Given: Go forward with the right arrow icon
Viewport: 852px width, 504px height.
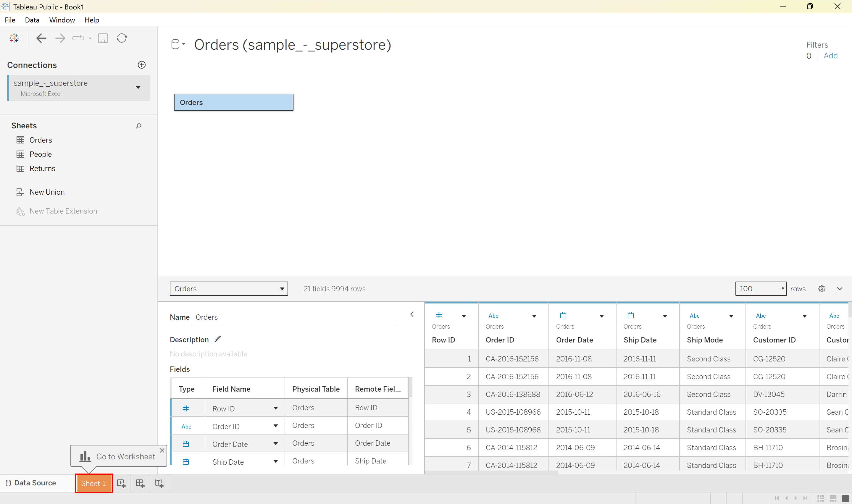Looking at the screenshot, I should pos(60,38).
